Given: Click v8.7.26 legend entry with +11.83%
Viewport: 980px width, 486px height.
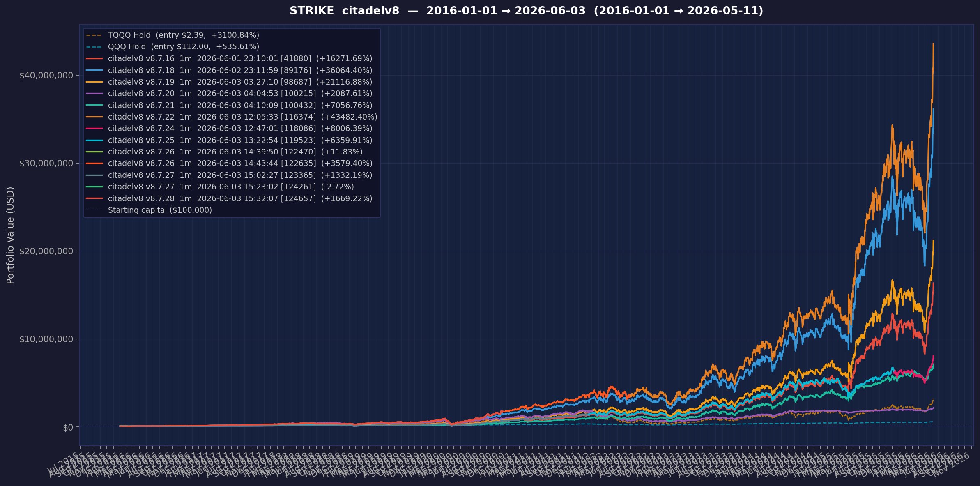Looking at the screenshot, I should 224,152.
